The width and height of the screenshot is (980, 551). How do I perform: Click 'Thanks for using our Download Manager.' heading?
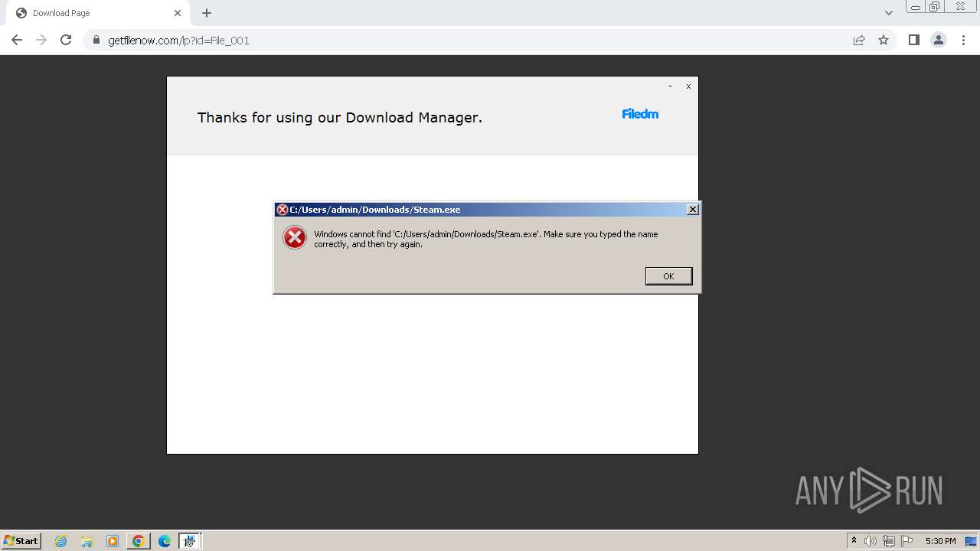(340, 118)
